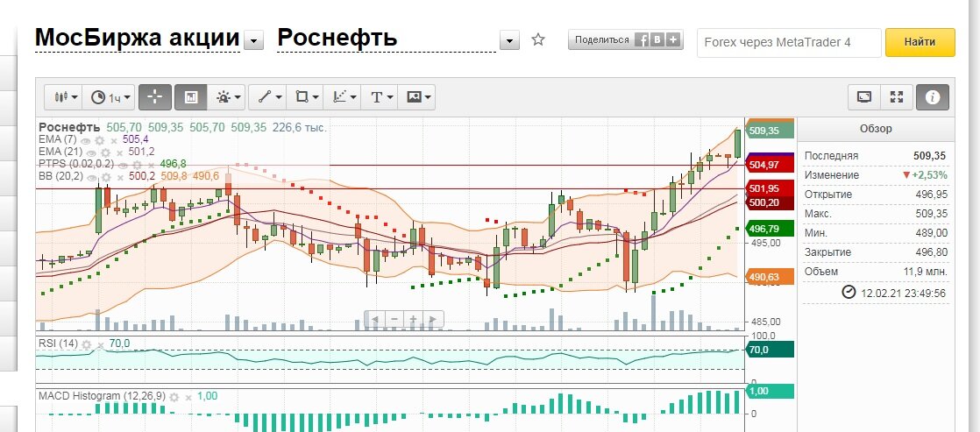Viewport: 980px width, 432px height.
Task: Toggle the crosshair cursor tool
Action: [155, 97]
